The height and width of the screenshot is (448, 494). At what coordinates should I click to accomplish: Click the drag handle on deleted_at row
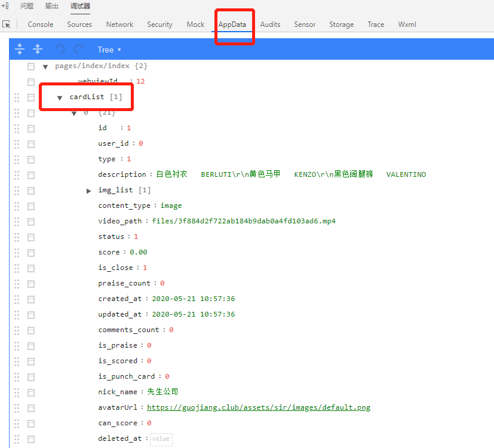[x=17, y=439]
